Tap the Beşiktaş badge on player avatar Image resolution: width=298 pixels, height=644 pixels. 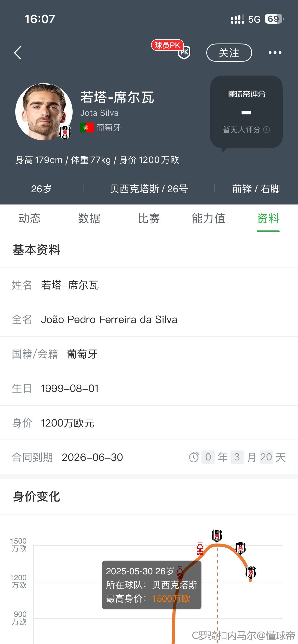pos(65,132)
